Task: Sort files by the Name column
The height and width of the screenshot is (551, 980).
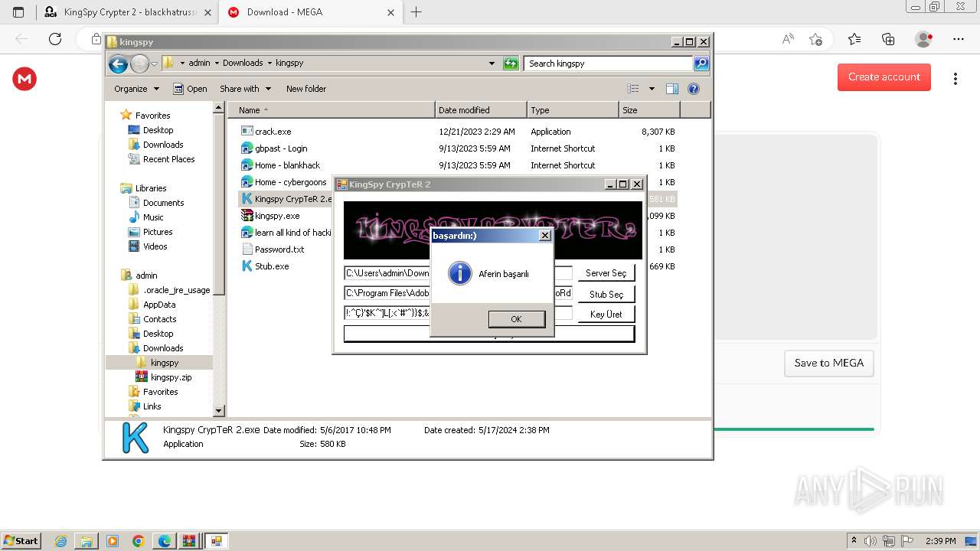Action: 332,110
